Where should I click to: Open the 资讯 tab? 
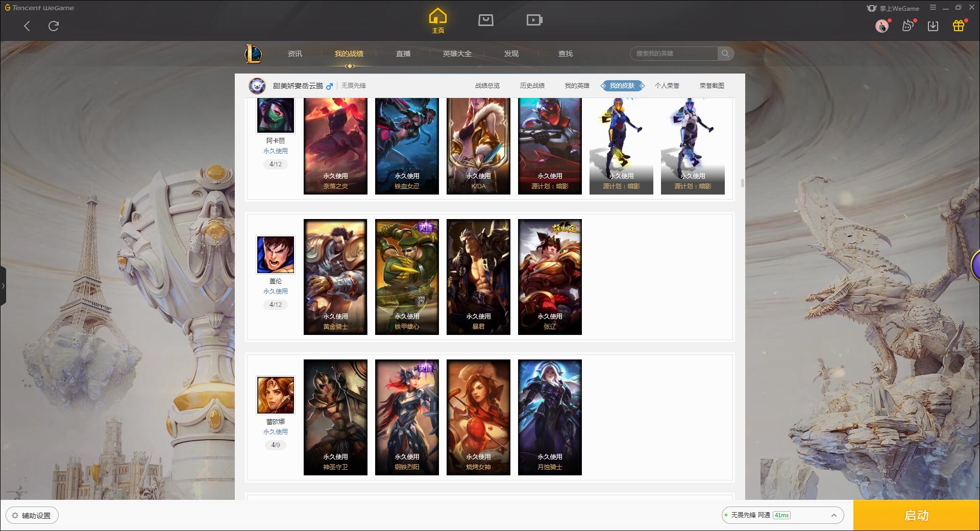click(x=295, y=54)
